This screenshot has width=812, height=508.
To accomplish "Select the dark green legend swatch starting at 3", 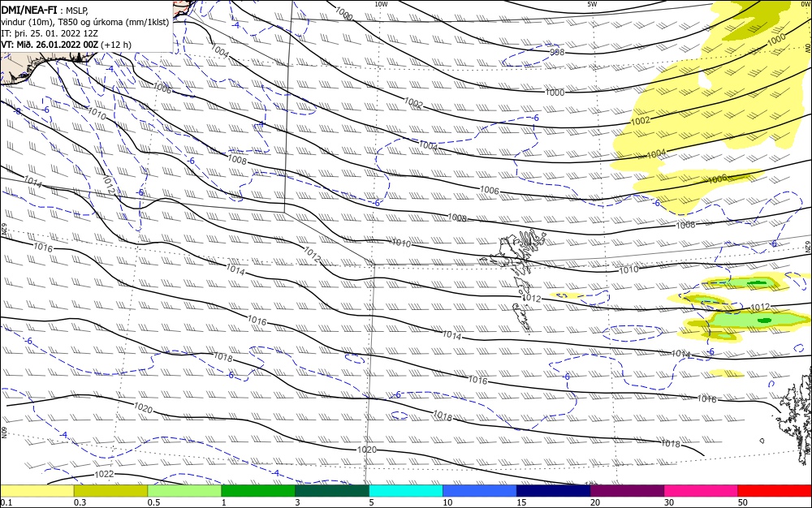I will [332, 490].
